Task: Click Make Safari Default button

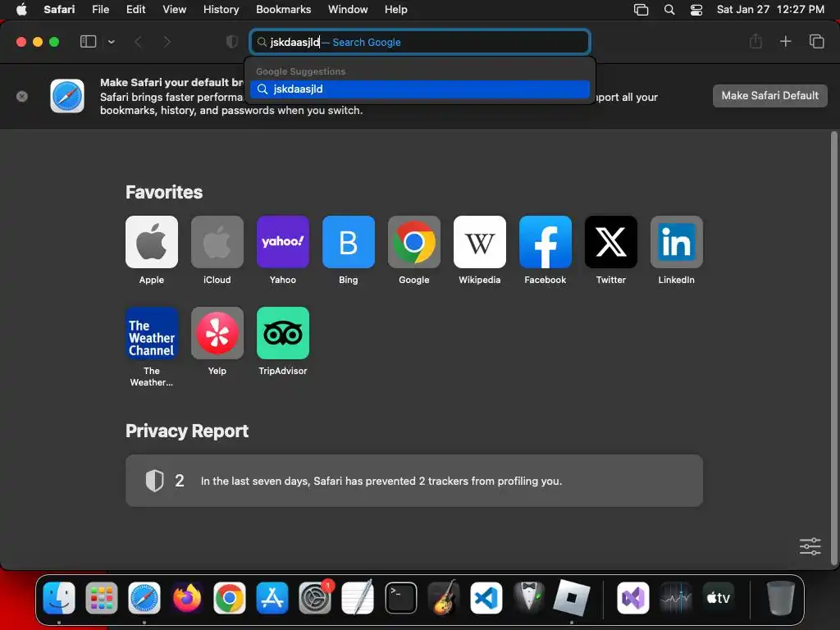Action: click(x=769, y=96)
